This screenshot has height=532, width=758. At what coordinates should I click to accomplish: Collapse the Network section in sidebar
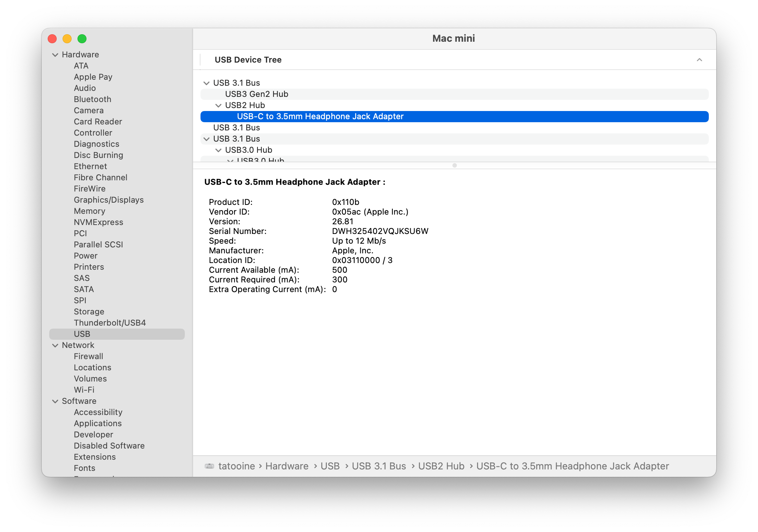55,345
